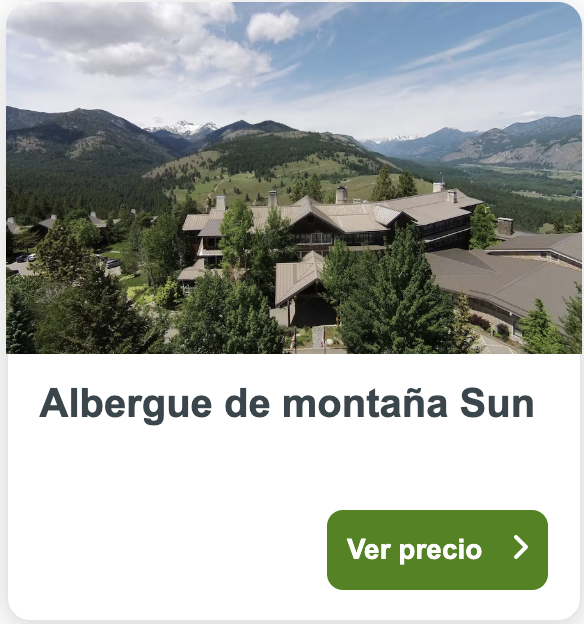Click the grassy hillside behind the lodge
The height and width of the screenshot is (624, 584).
[x=255, y=177]
